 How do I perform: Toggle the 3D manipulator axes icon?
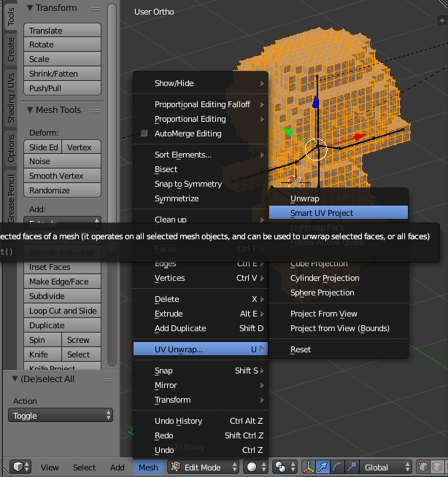309,467
